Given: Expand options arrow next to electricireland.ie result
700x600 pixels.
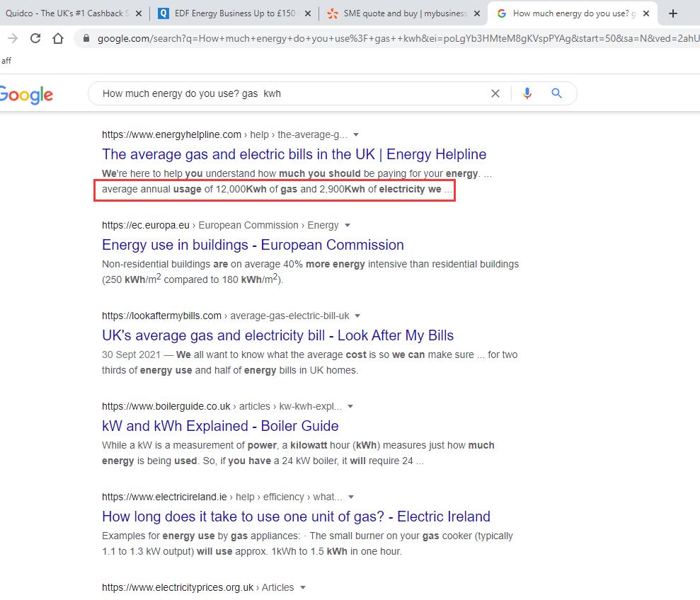Looking at the screenshot, I should (x=351, y=497).
